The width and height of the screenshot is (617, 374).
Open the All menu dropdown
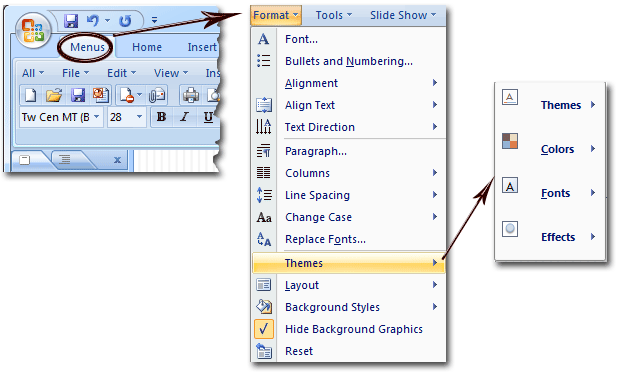pos(33,73)
